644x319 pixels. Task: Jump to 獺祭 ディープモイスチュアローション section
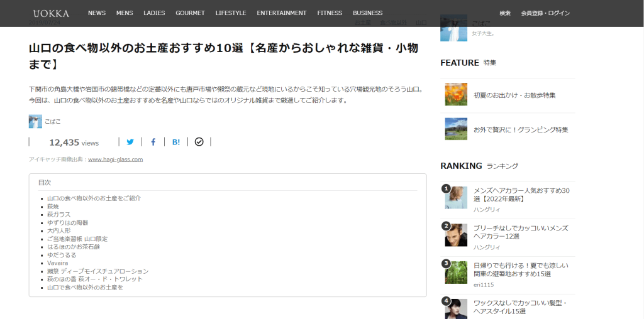click(x=97, y=271)
